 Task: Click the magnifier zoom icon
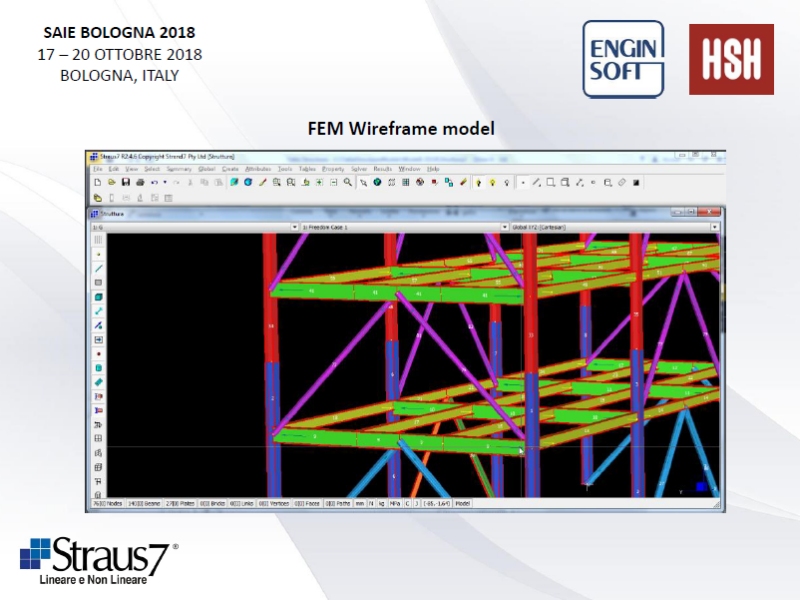click(x=348, y=183)
